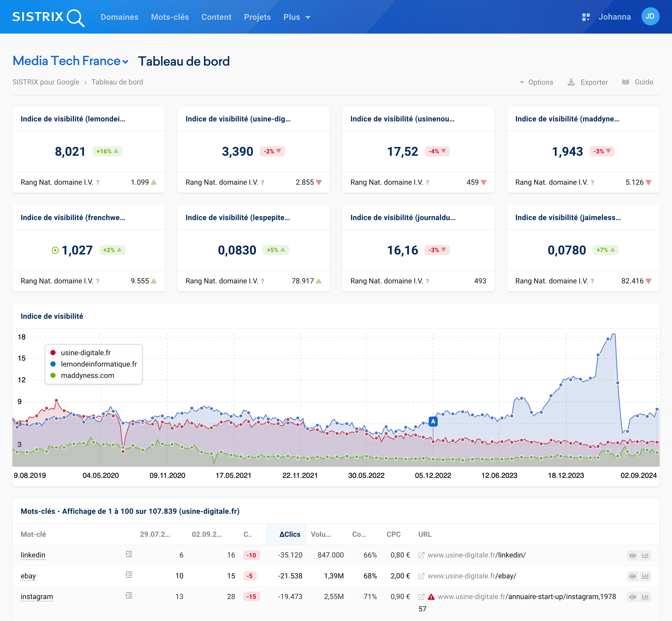Click the 847.000 volume cell

331,555
